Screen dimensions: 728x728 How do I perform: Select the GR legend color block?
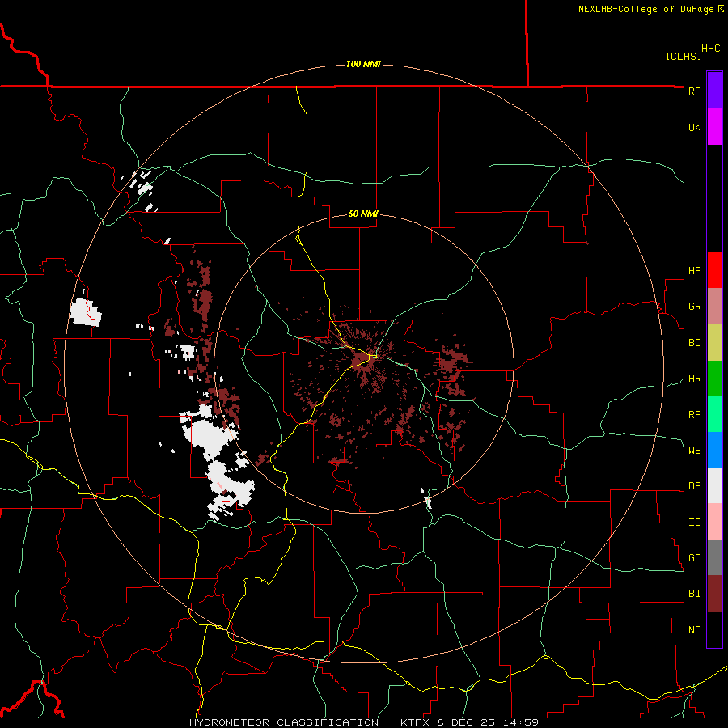coord(714,306)
